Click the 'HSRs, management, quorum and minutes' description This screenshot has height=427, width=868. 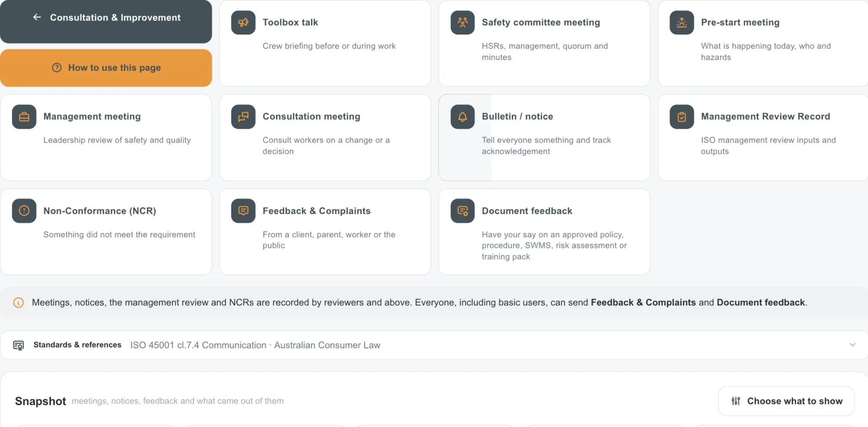pyautogui.click(x=545, y=52)
